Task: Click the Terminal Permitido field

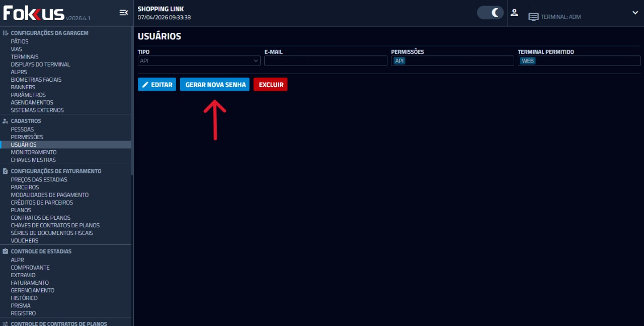Action: (x=579, y=61)
